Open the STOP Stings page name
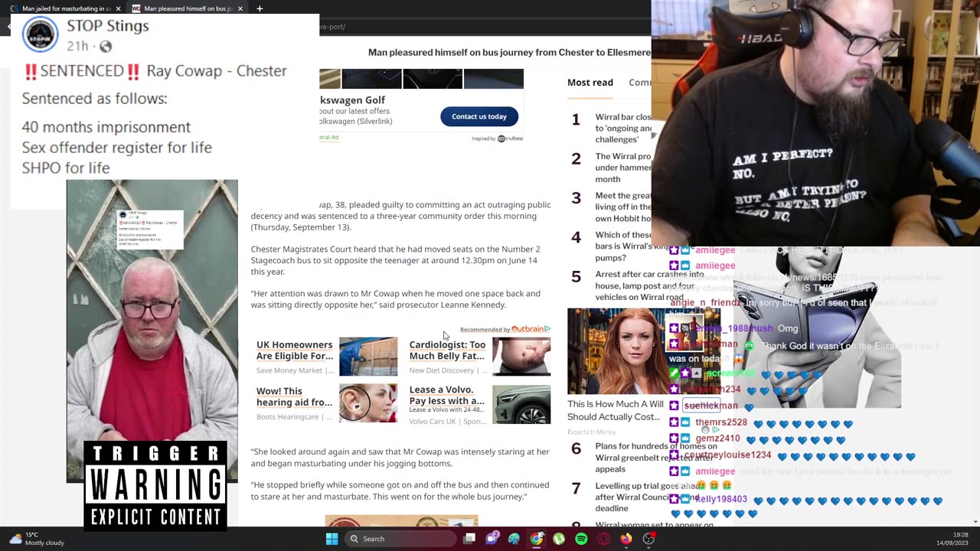Image resolution: width=980 pixels, height=551 pixels. pos(108,26)
